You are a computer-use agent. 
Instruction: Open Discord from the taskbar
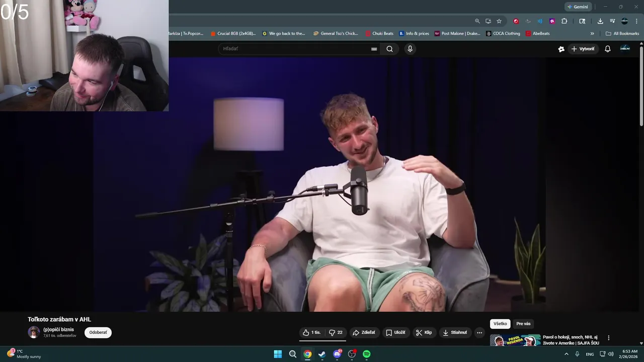337,354
